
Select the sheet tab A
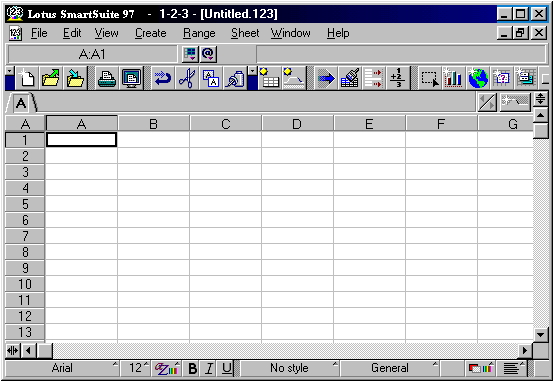point(21,103)
